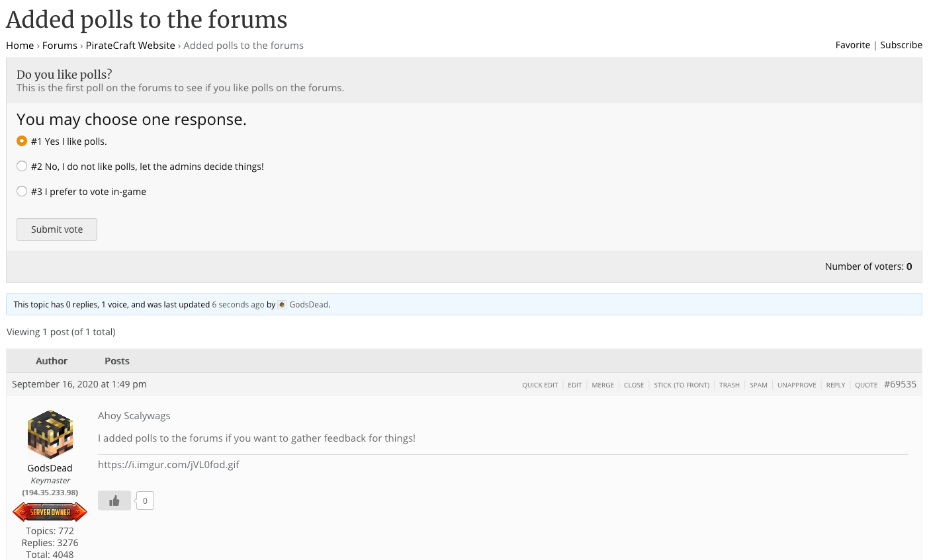Choose "No, I do not like polls" radio
Viewport: 929px width, 560px height.
click(x=22, y=166)
